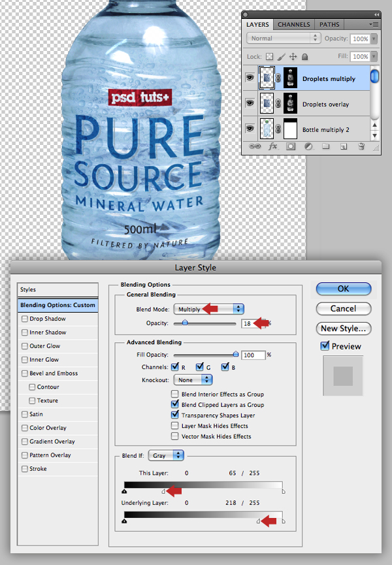
Task: Lock all padlock icon
Action: [x=304, y=57]
